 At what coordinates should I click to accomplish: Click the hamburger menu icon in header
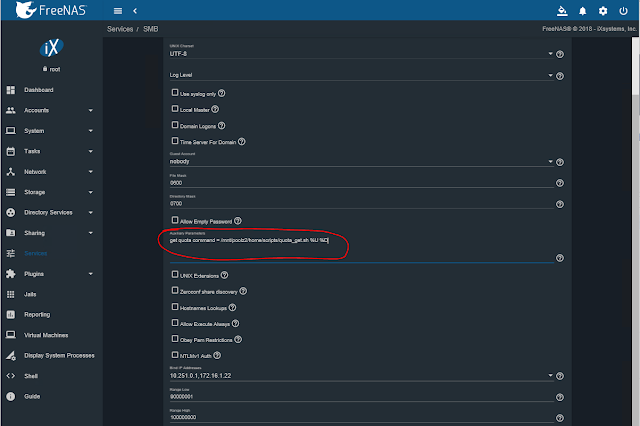click(119, 11)
